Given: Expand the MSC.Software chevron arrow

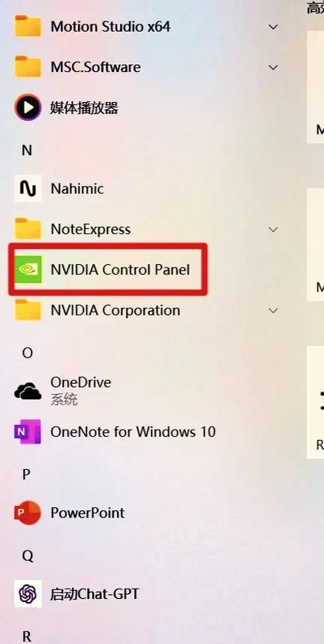Looking at the screenshot, I should coord(273,67).
